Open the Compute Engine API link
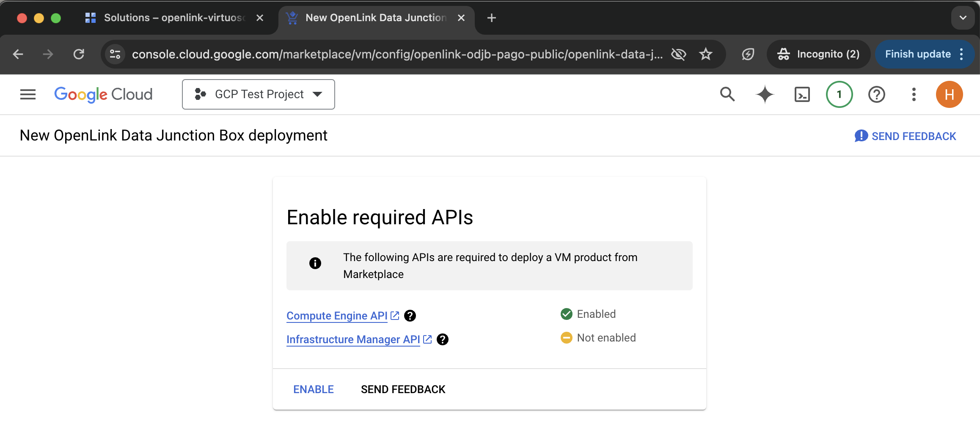The height and width of the screenshot is (424, 980). pos(337,316)
